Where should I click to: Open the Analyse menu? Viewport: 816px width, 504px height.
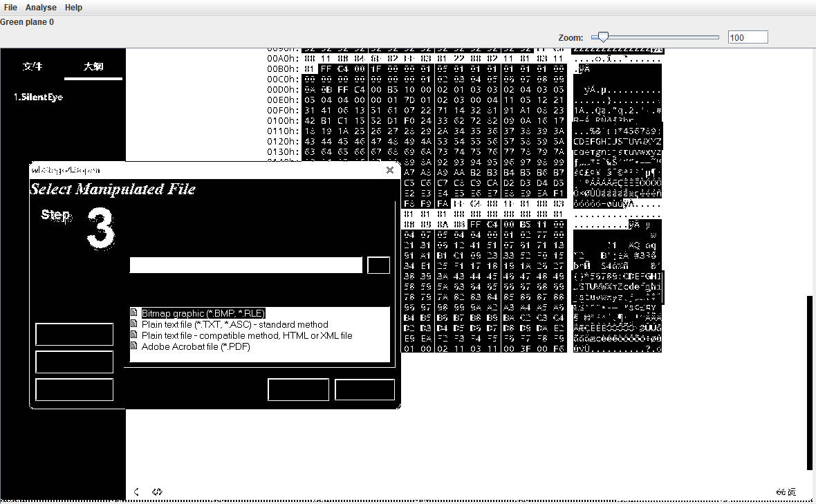[41, 8]
